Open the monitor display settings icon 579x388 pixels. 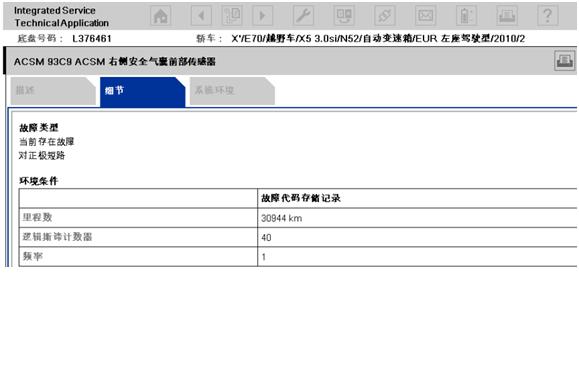pos(344,16)
